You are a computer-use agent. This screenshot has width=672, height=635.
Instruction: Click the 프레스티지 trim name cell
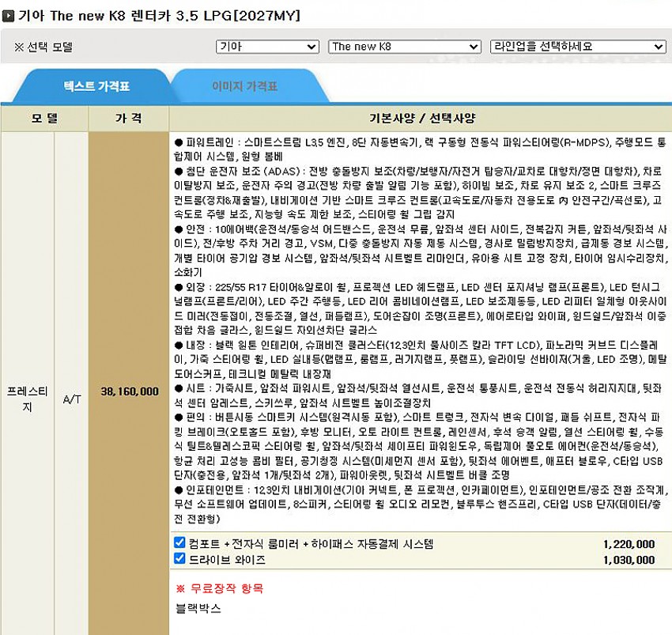28,399
